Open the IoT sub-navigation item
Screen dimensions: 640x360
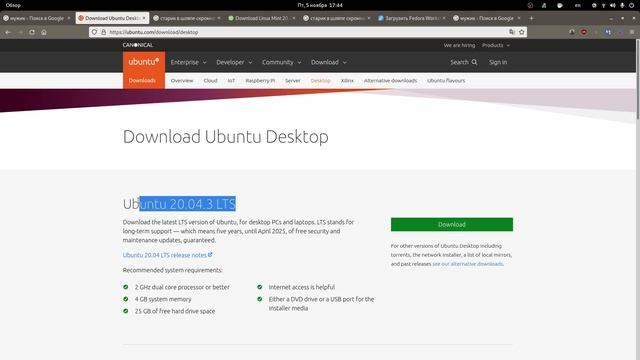click(231, 80)
